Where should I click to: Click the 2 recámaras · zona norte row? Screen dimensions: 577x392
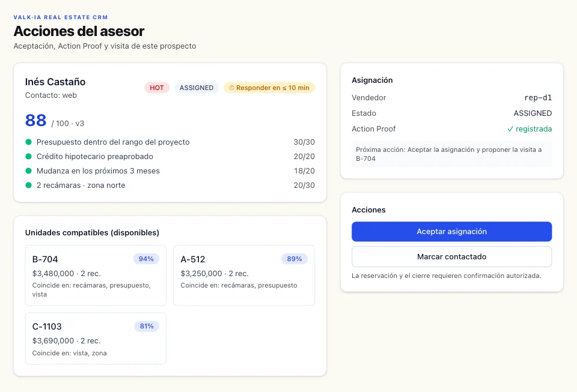coord(170,185)
